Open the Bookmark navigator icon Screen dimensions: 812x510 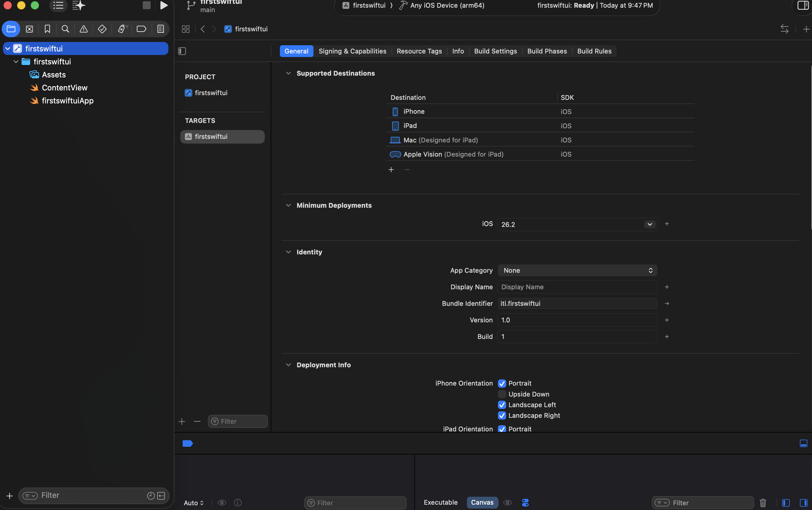(x=48, y=29)
